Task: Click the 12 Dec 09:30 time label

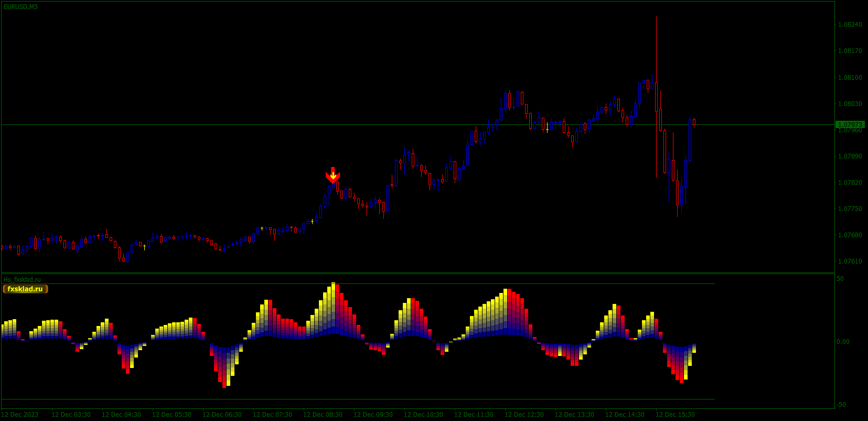Action: click(373, 415)
